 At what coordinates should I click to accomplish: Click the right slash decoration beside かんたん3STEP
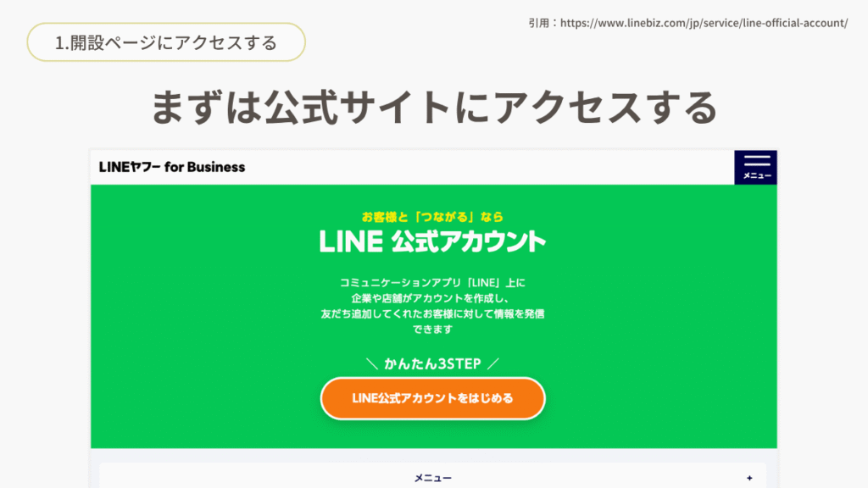click(x=492, y=364)
